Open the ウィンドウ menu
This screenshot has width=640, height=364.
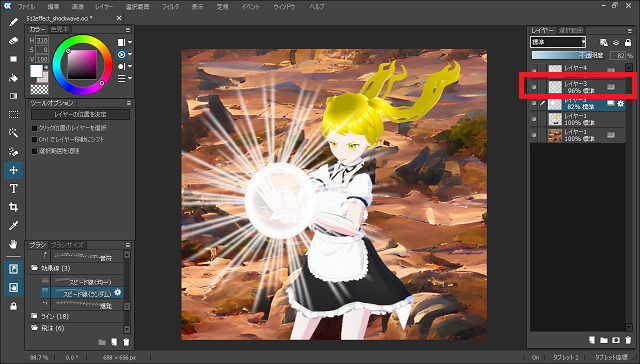tap(284, 7)
